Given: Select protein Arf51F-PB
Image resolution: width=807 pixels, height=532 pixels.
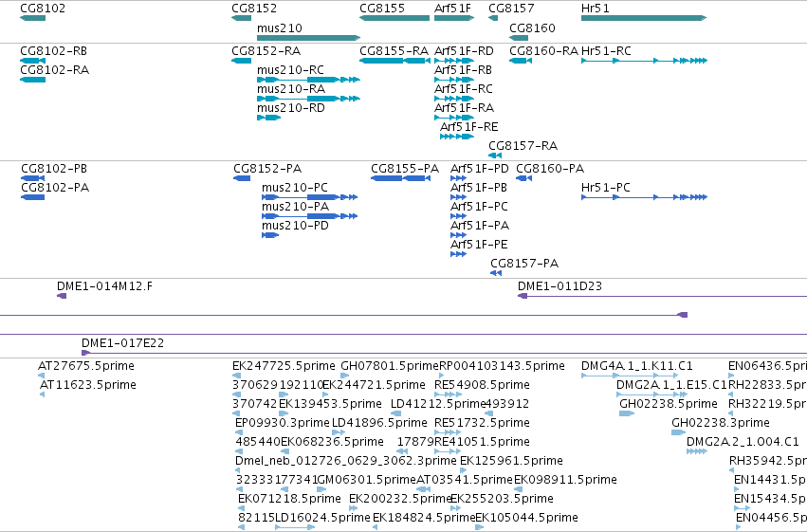Looking at the screenshot, I should click(459, 197).
